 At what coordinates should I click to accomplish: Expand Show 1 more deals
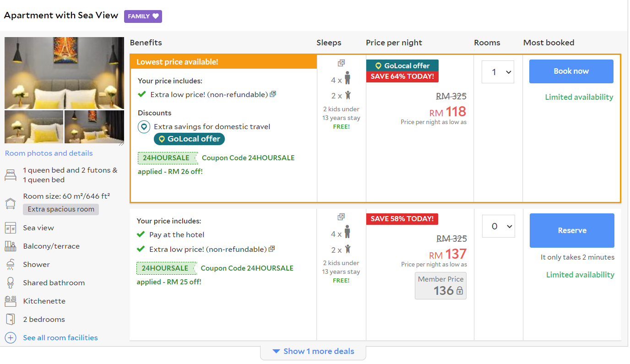(313, 351)
